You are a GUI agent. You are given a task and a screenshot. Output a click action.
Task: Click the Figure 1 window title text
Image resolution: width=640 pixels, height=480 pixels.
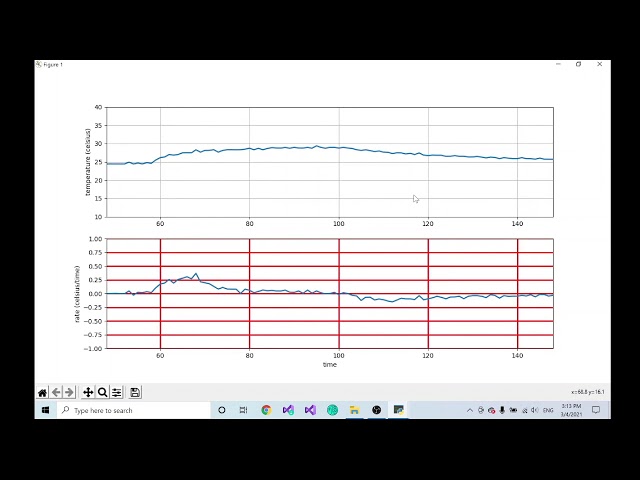coord(53,64)
